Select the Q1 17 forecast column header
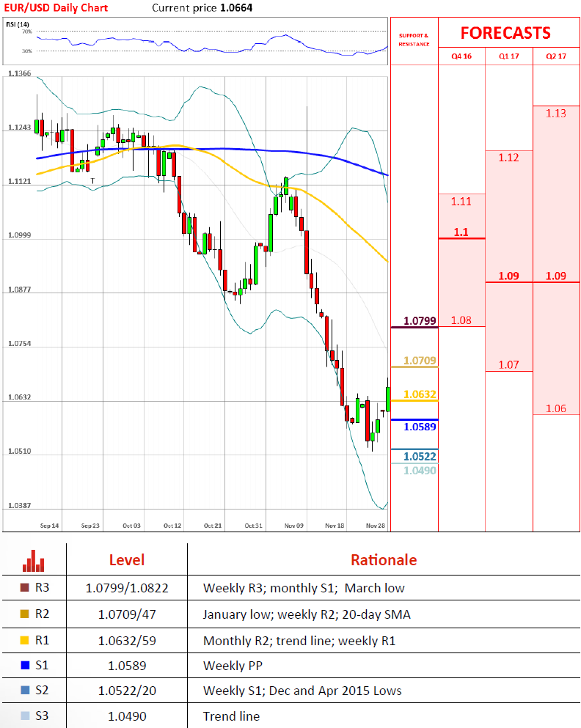Viewport: 581px width, 728px height. [509, 56]
